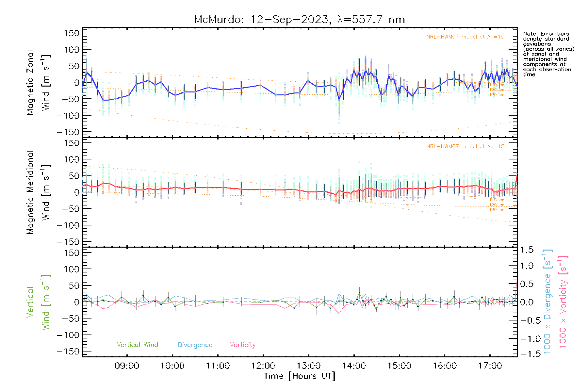Click the 1000 x Vorticity axis label
The width and height of the screenshot is (588, 392).
563,302
